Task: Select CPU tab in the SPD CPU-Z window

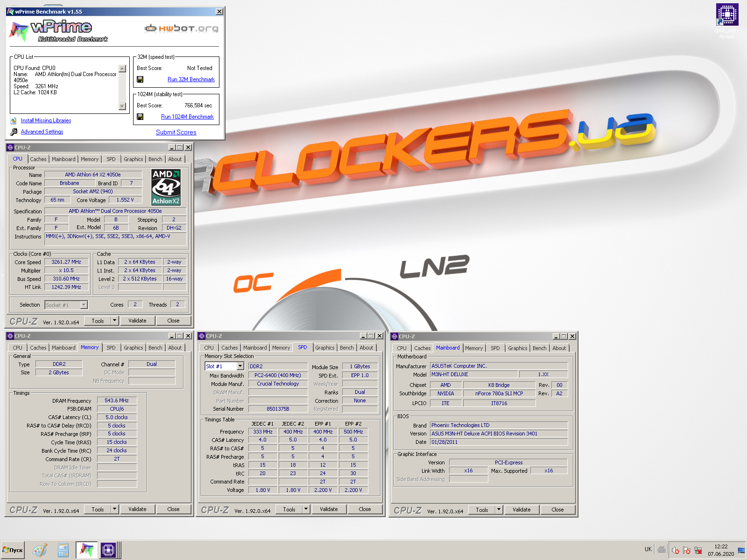Action: point(209,348)
